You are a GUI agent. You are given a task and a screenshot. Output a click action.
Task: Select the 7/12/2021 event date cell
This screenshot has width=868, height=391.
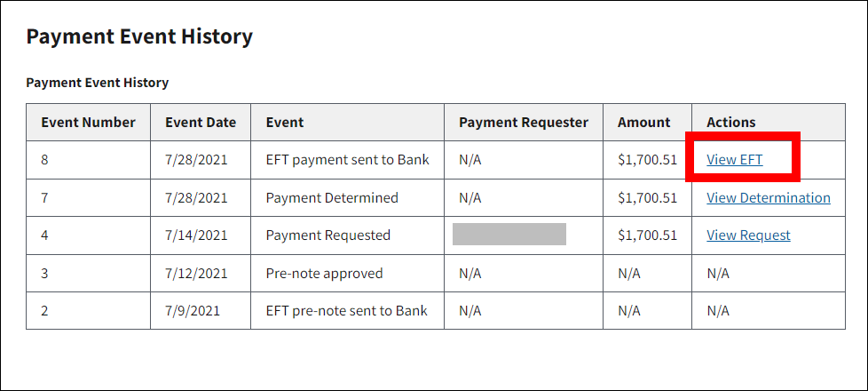tap(196, 273)
